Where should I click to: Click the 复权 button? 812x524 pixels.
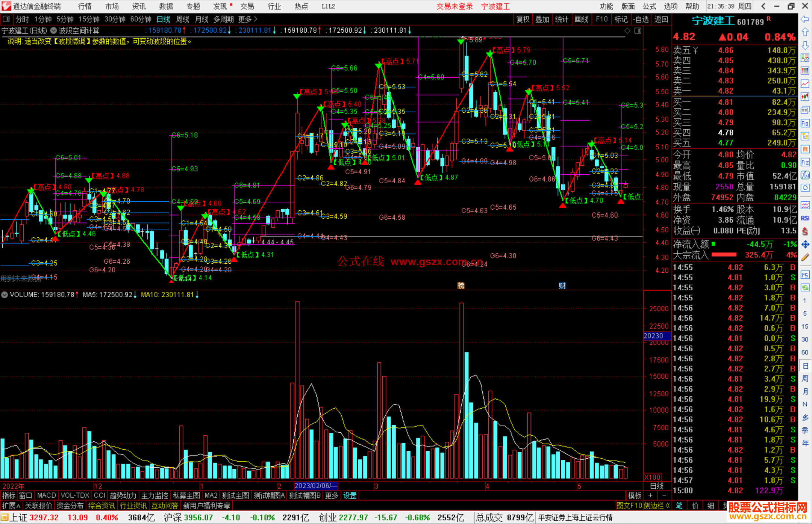tap(523, 19)
